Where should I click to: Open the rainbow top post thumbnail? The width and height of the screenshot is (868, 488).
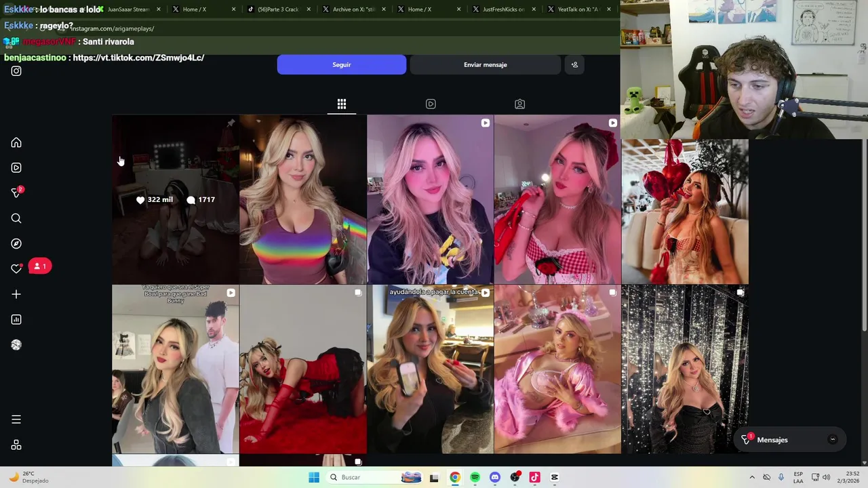coord(303,199)
